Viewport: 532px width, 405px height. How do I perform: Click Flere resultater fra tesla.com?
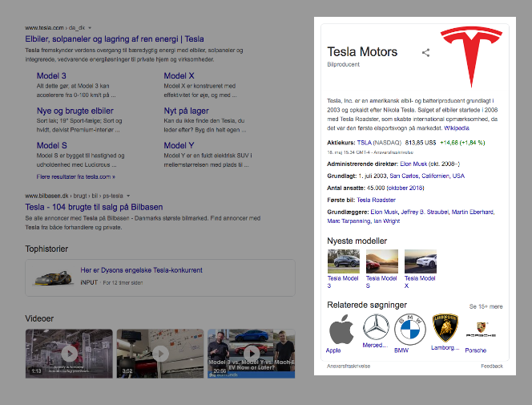coord(75,177)
